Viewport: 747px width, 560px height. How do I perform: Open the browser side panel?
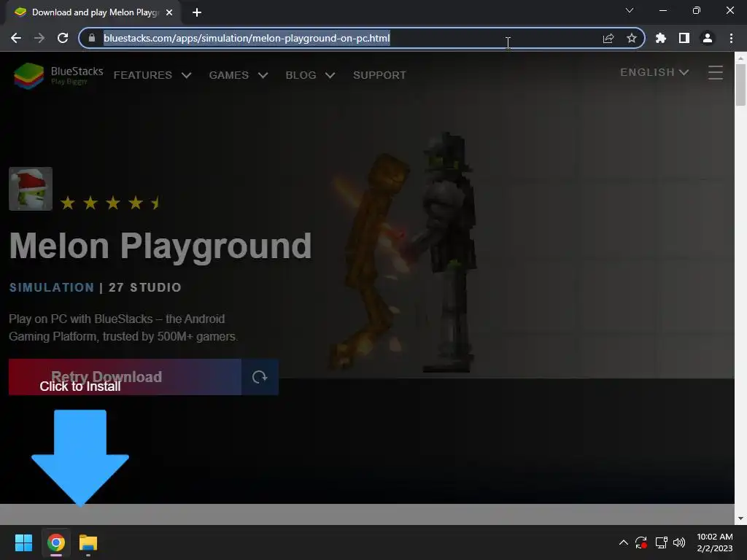point(684,38)
